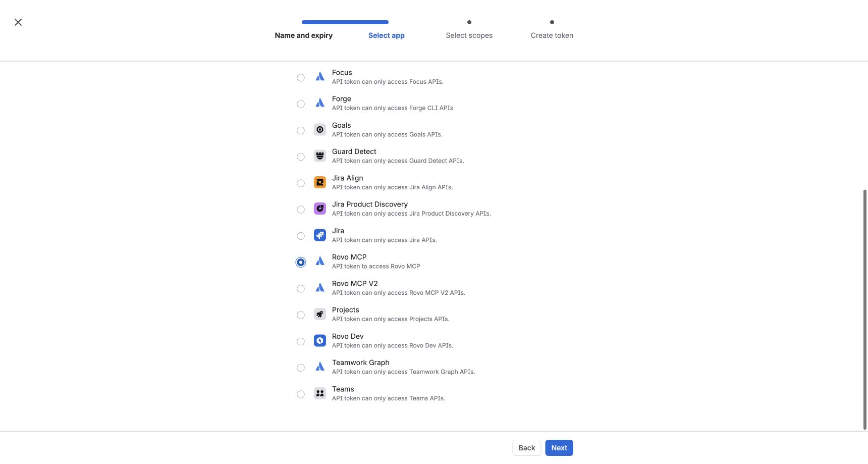Viewport: 868px width, 464px height.
Task: Jump to the Create token step
Action: pos(552,35)
